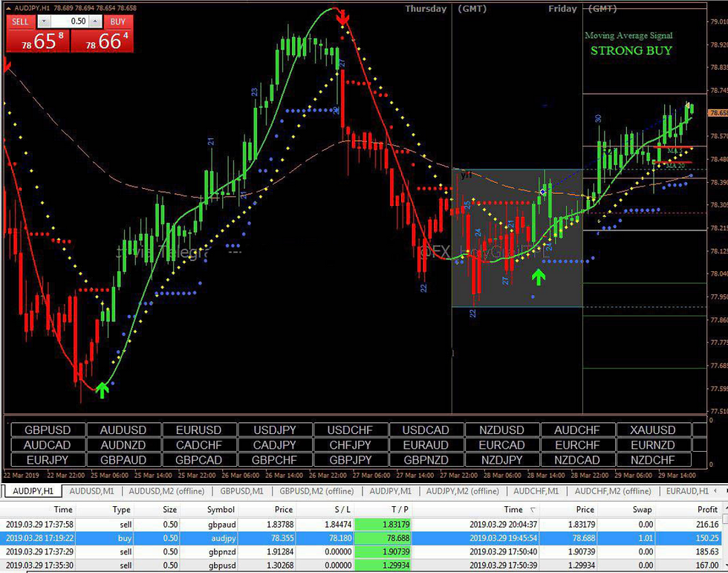The width and height of the screenshot is (728, 573).
Task: Click the Symbol column header
Action: click(221, 509)
